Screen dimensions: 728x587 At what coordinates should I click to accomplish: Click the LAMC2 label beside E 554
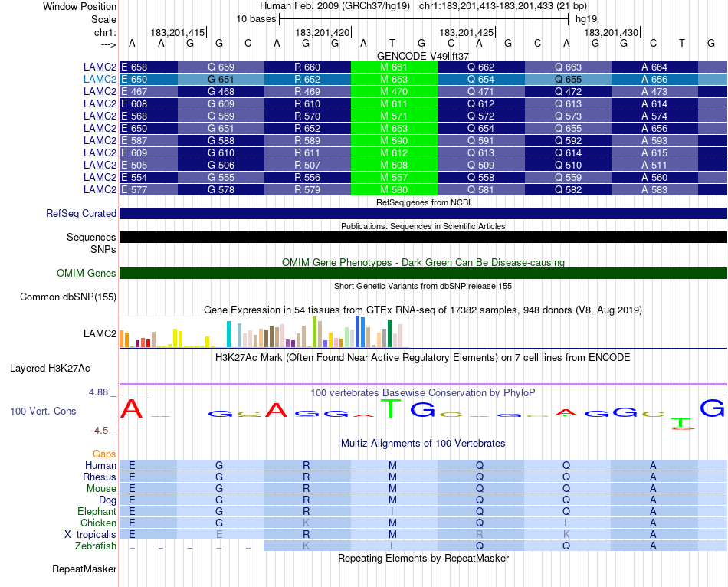[100, 177]
